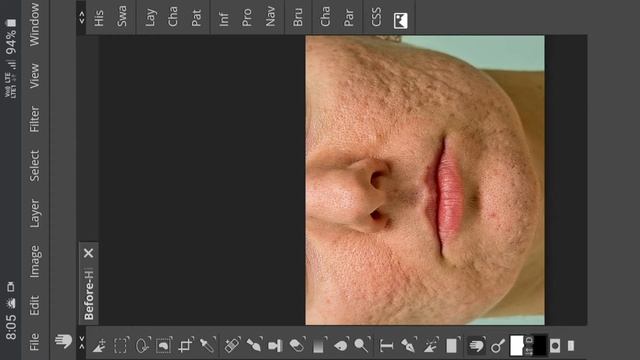Select the Dodge tool
Viewport: 640px width, 360px height.
[x=362, y=346]
